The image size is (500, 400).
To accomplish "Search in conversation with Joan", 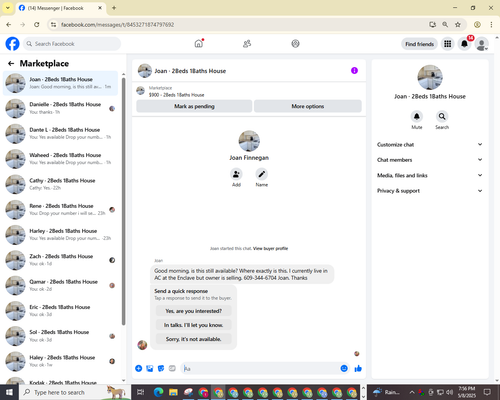I will [442, 116].
